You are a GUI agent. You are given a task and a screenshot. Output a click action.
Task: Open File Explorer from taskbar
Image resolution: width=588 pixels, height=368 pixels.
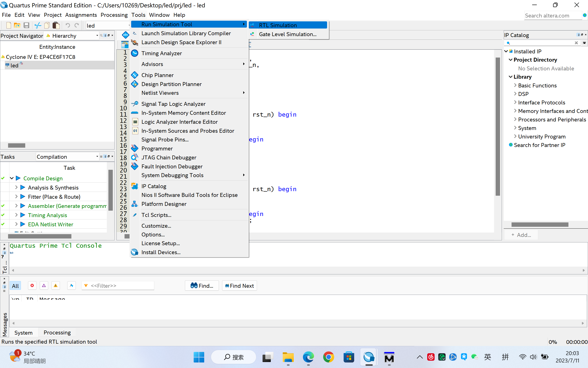pos(288,357)
